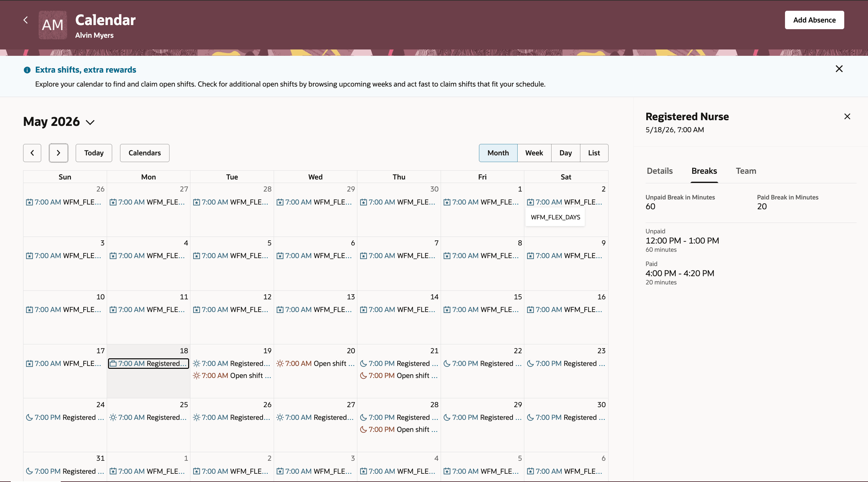
Task: Click flex-day icon on May 1 event
Action: (447, 202)
